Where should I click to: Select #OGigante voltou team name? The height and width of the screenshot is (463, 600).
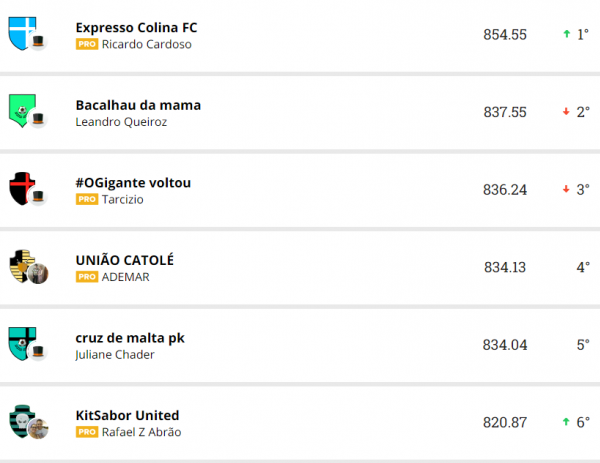click(x=133, y=182)
